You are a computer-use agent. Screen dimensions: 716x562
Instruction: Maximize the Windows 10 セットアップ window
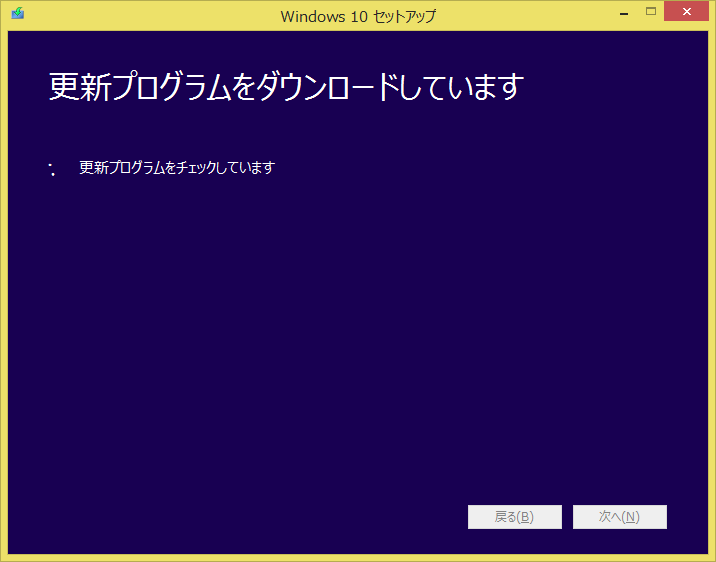click(651, 12)
